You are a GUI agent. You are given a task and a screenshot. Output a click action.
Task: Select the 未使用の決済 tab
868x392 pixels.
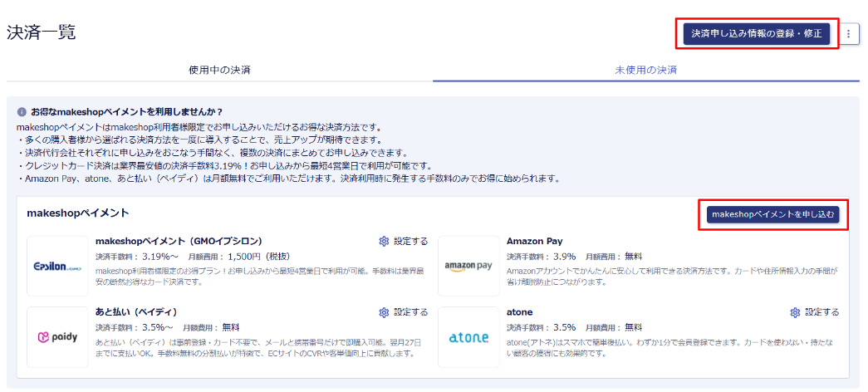(x=646, y=71)
